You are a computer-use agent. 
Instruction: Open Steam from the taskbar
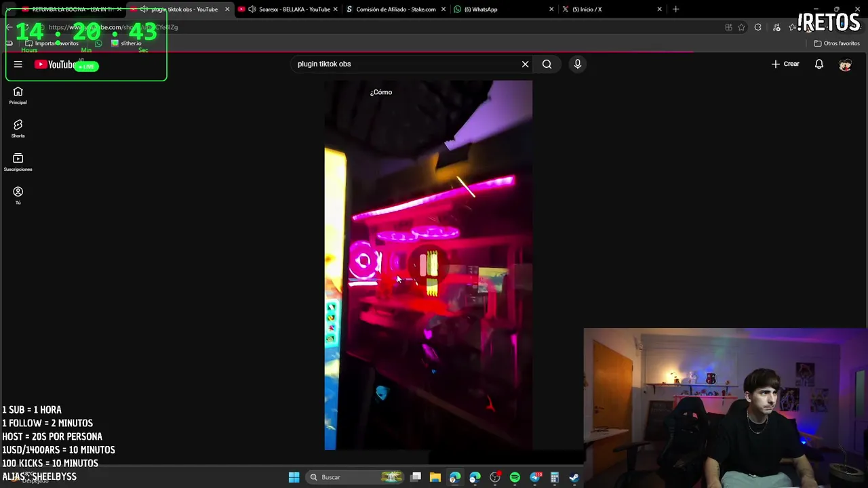574,477
